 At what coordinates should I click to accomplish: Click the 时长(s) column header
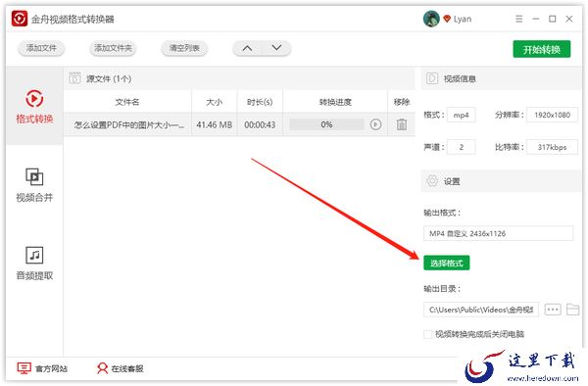[260, 102]
